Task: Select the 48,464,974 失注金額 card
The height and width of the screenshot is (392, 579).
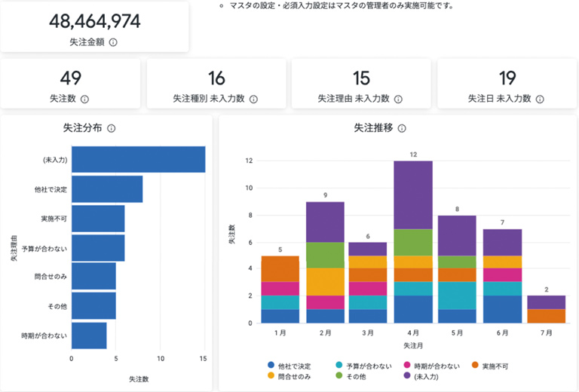Action: click(94, 26)
